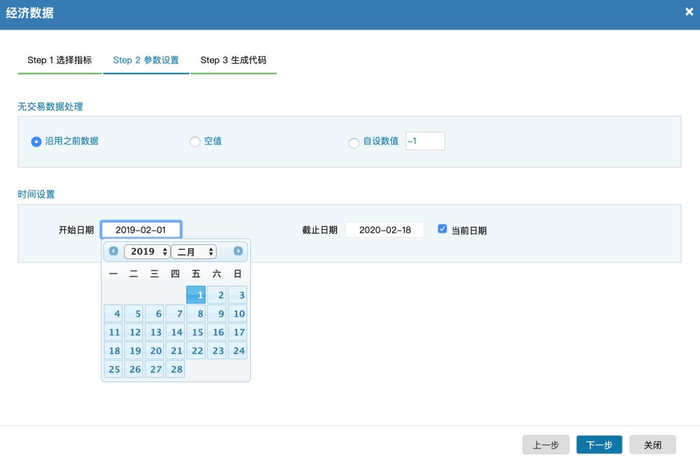The width and height of the screenshot is (700, 461).
Task: Pick day 3 in the calendar
Action: tap(238, 295)
